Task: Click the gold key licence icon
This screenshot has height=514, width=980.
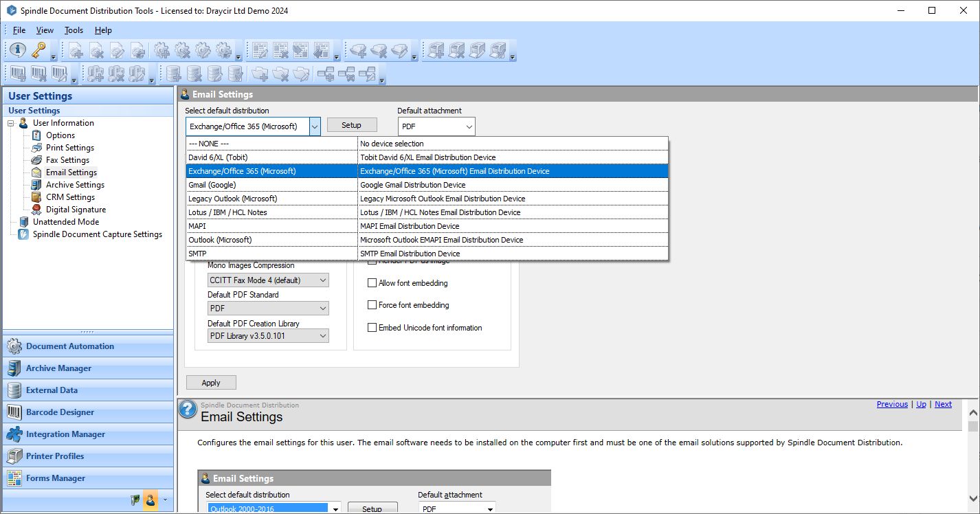Action: pos(38,50)
